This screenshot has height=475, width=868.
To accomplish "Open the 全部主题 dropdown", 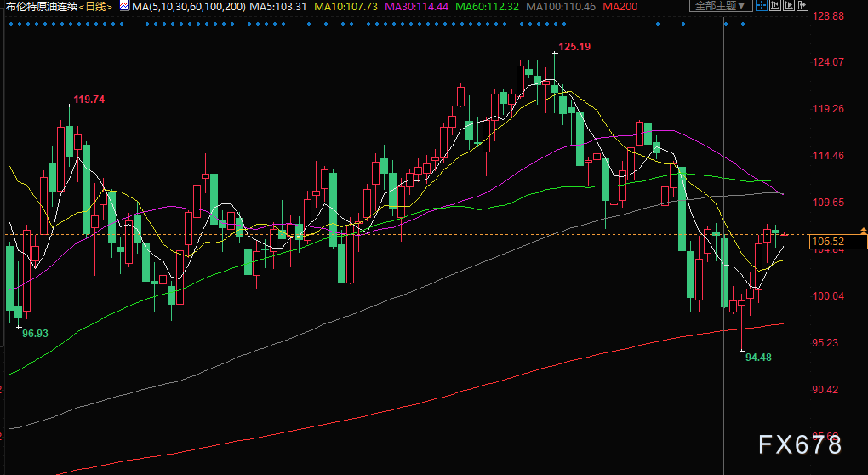I will tap(722, 6).
